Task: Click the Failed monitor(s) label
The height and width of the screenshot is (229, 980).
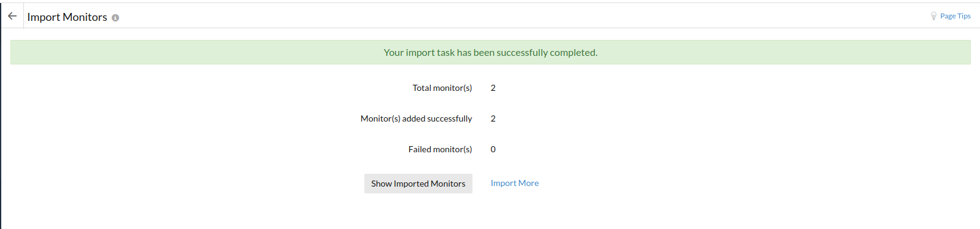Action: click(x=441, y=149)
